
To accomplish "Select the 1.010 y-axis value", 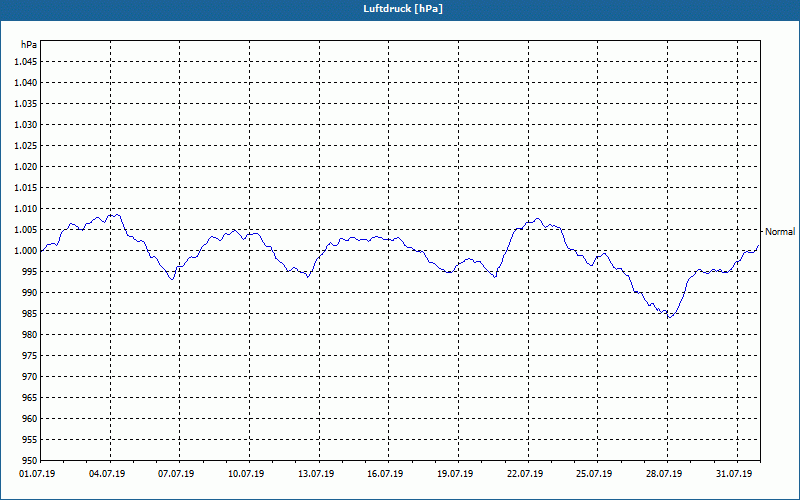I will [27, 209].
